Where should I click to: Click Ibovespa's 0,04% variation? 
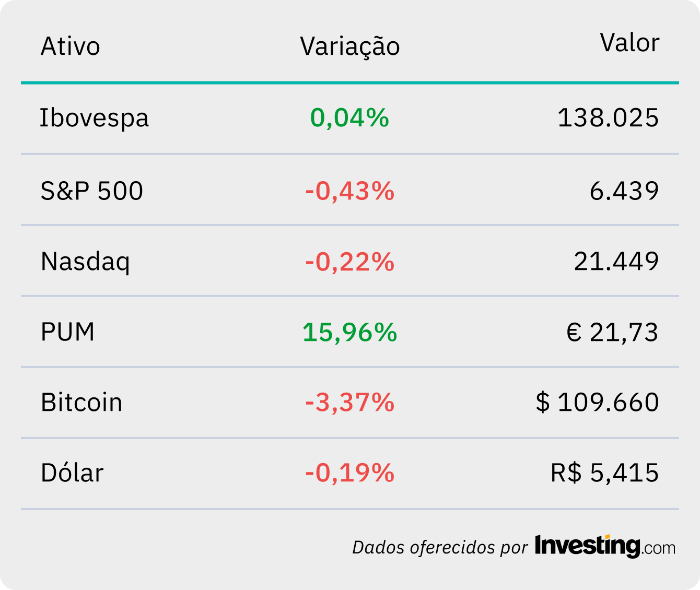coord(349,118)
